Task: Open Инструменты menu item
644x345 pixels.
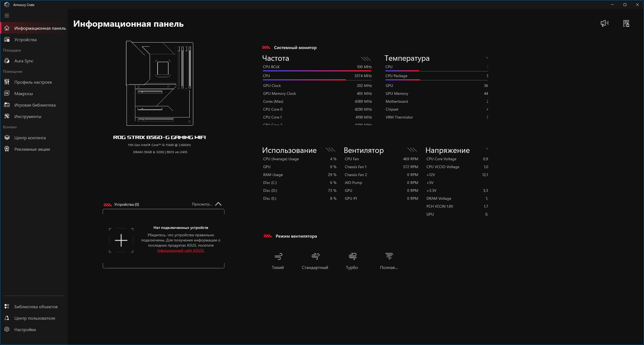Action: 34,116
